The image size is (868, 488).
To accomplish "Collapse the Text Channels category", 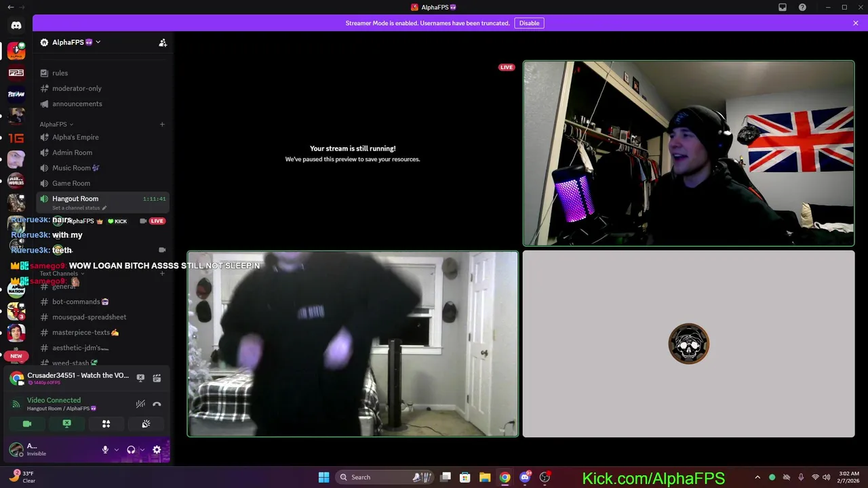I will pyautogui.click(x=62, y=274).
